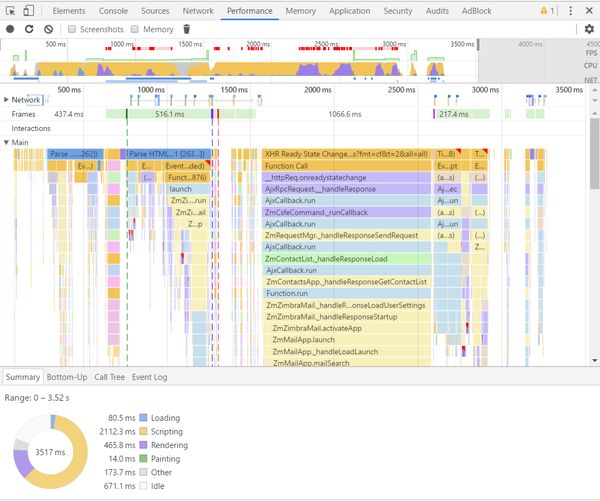This screenshot has height=501, width=600.
Task: Select the Parse HTML [263...] bar
Action: click(169, 154)
